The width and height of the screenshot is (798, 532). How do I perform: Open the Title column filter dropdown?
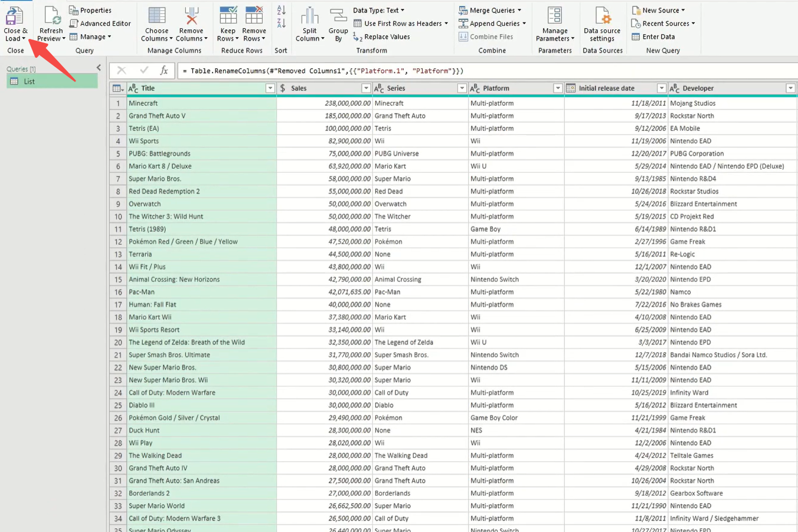[270, 88]
